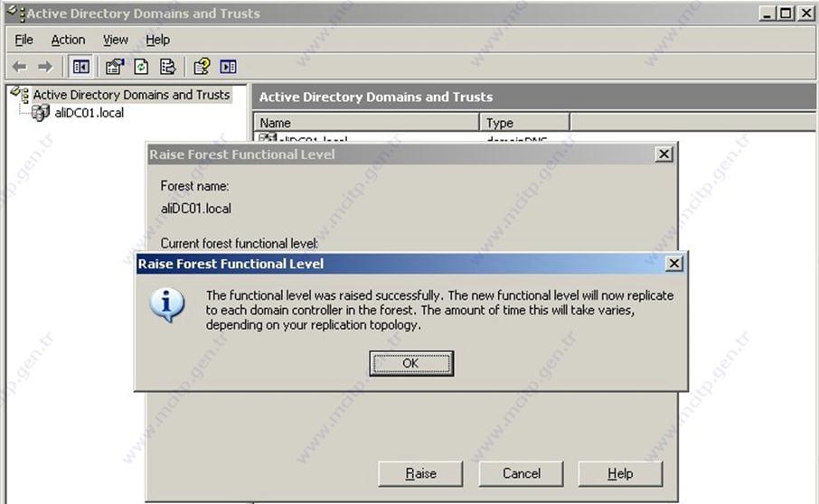Image resolution: width=819 pixels, height=504 pixels.
Task: Click the Active Directory root node icon
Action: [20, 95]
